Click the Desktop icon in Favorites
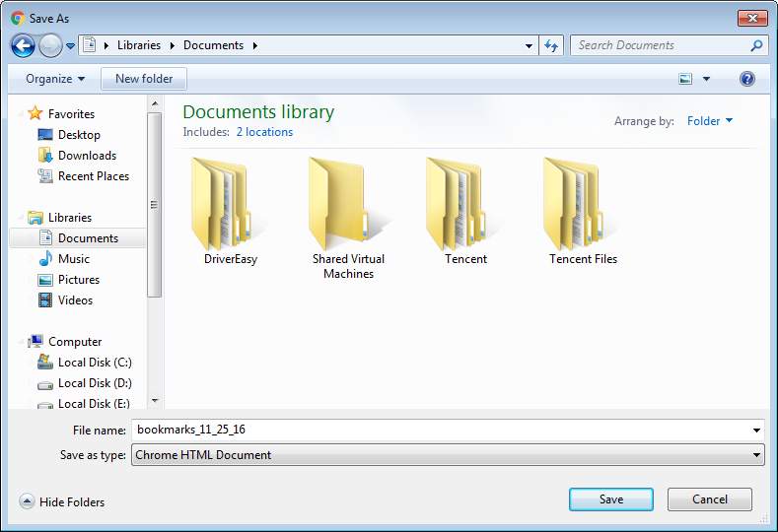 click(45, 135)
